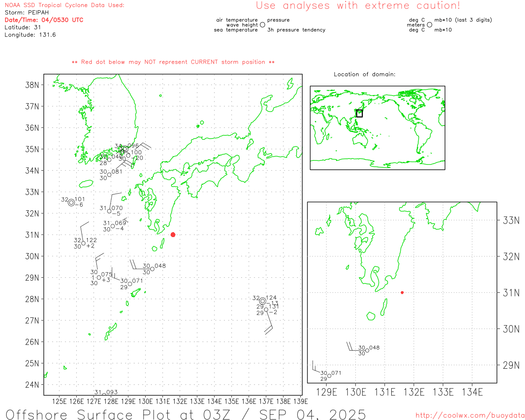Click the 'Storm: PEIPAH' text
This screenshot has width=525, height=420.
click(27, 13)
